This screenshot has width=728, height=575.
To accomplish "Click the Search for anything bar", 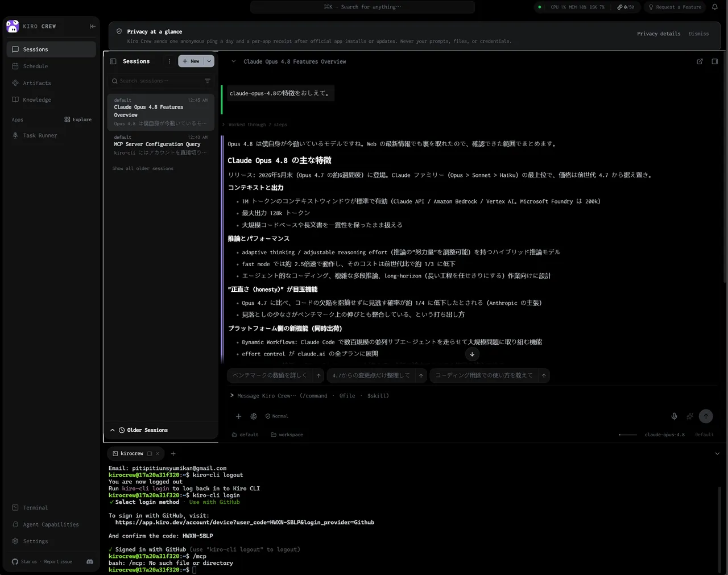I will pos(362,7).
